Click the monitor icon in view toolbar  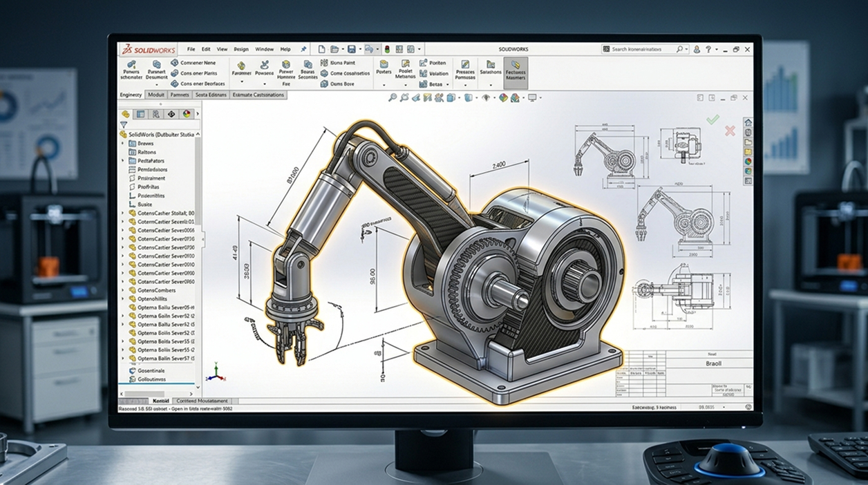[x=532, y=97]
